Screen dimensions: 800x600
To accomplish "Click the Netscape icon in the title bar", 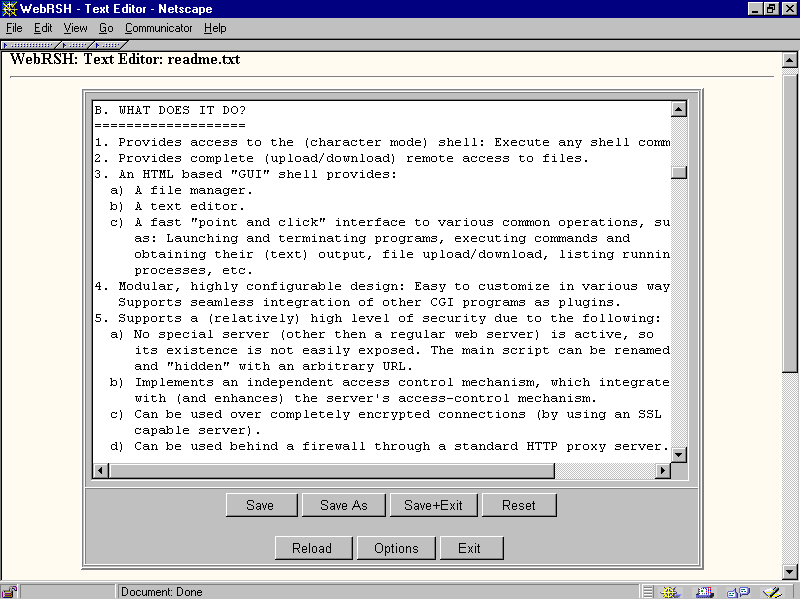I will point(10,9).
